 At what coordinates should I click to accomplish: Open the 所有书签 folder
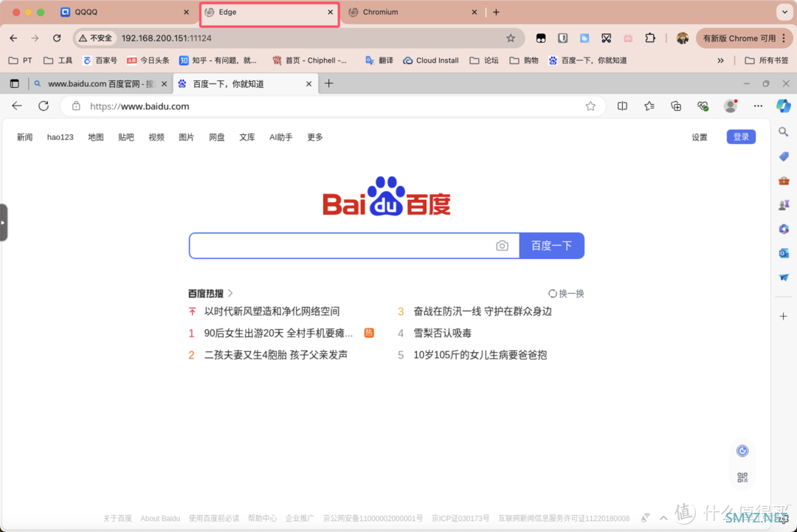pyautogui.click(x=767, y=61)
